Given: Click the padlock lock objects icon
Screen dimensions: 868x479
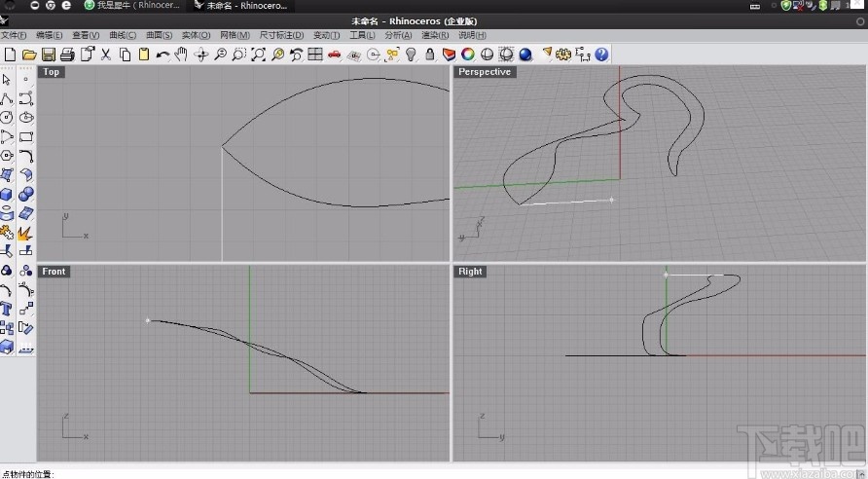Looking at the screenshot, I should pyautogui.click(x=429, y=55).
